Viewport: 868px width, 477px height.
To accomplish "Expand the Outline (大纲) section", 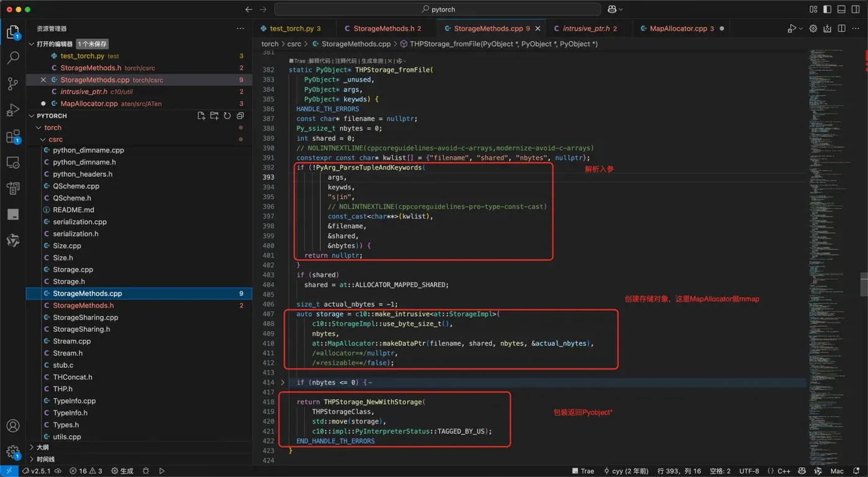I will click(x=32, y=447).
